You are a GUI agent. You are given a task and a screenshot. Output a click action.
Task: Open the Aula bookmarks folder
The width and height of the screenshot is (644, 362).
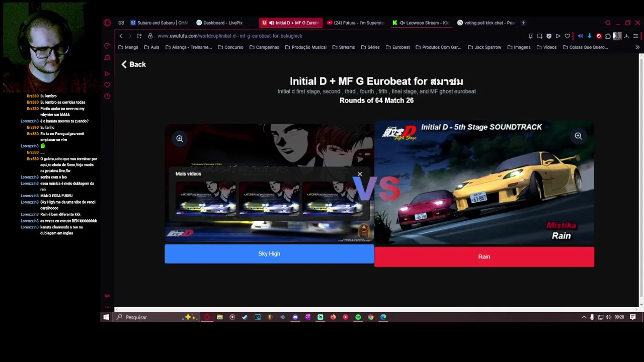click(151, 47)
